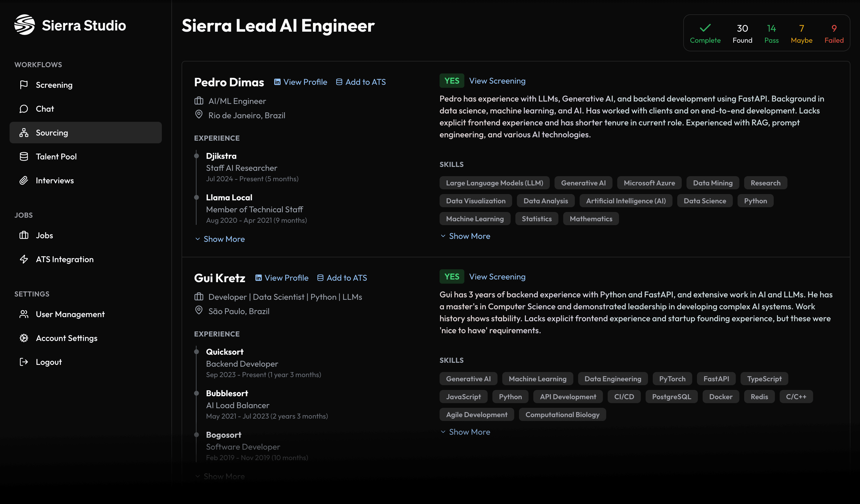Open the Jobs menu entry
The image size is (860, 504).
pos(44,235)
